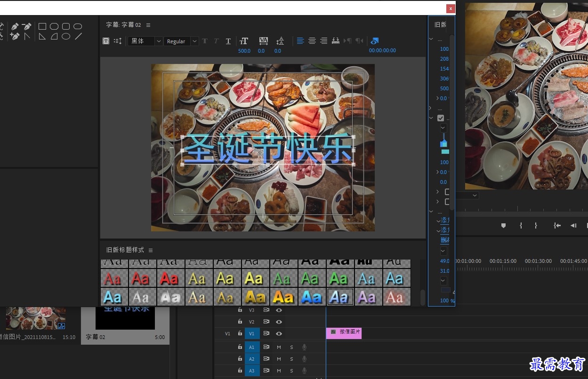
Task: Select the Rectangle shape tool
Action: [x=42, y=26]
